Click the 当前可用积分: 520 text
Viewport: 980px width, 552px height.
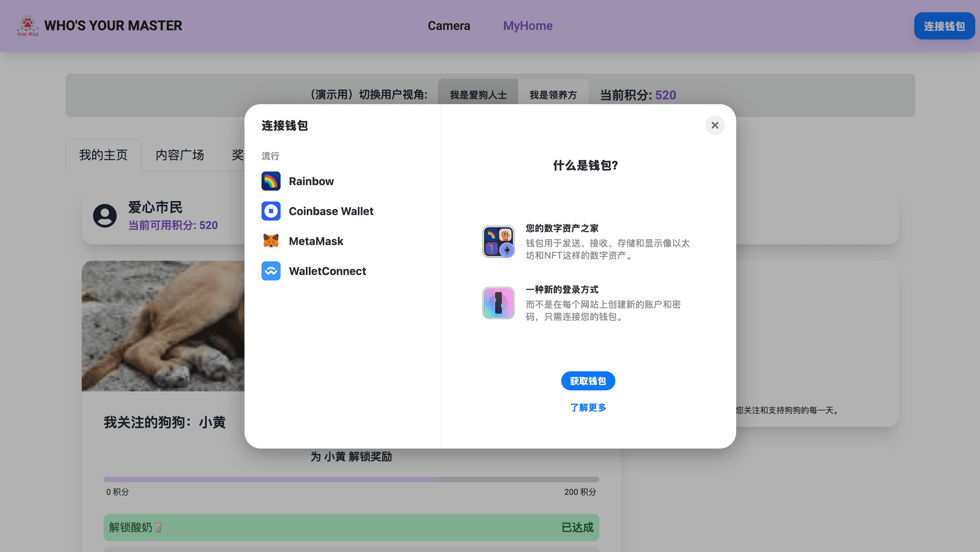tap(173, 225)
